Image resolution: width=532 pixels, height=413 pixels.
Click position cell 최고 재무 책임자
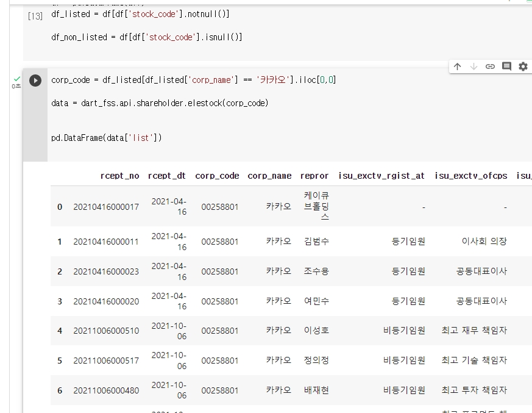click(474, 331)
